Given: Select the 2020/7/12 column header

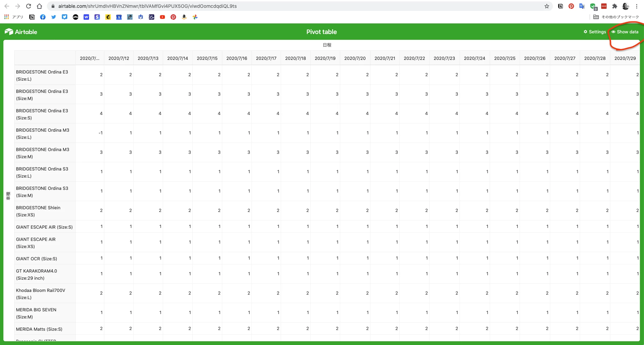Looking at the screenshot, I should point(119,58).
